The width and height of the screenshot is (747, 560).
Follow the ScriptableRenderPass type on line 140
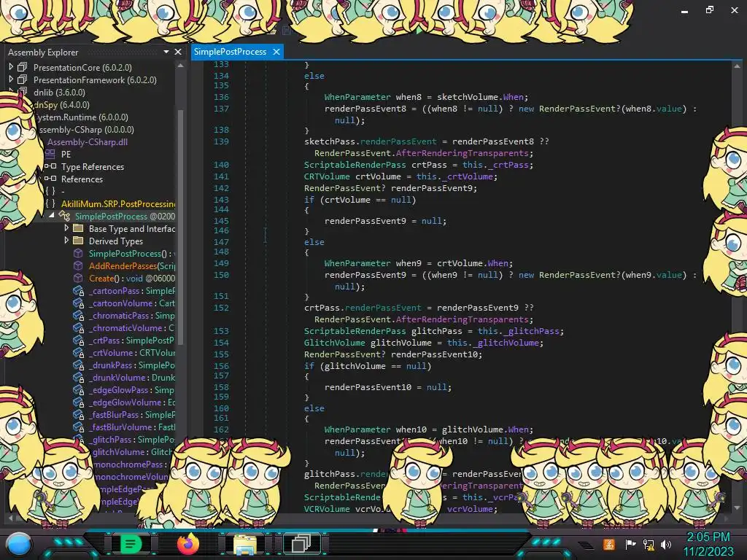point(355,165)
